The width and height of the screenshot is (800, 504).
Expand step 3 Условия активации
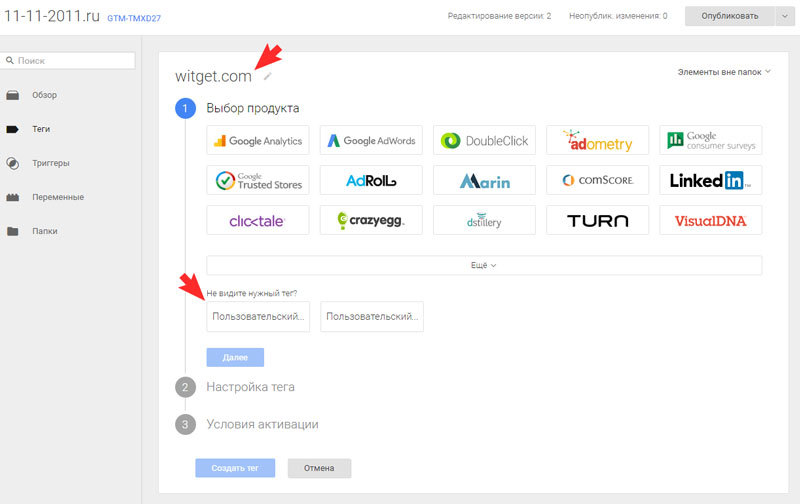point(262,424)
